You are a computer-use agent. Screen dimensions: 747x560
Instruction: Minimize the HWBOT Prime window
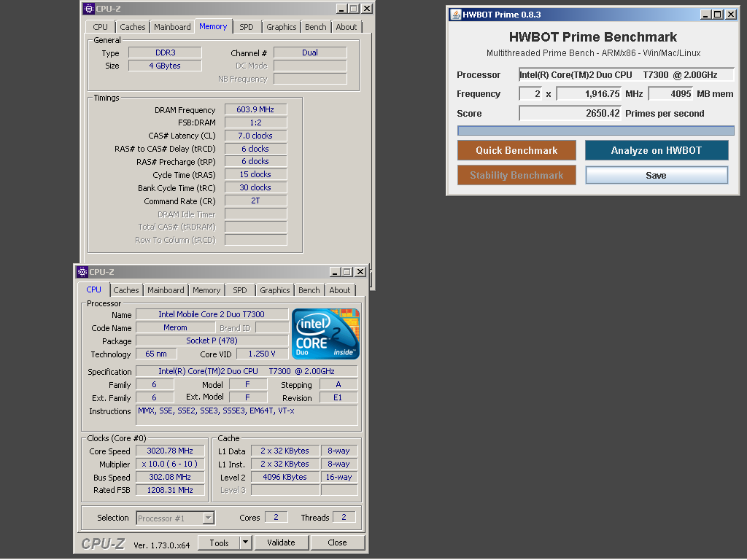[706, 15]
